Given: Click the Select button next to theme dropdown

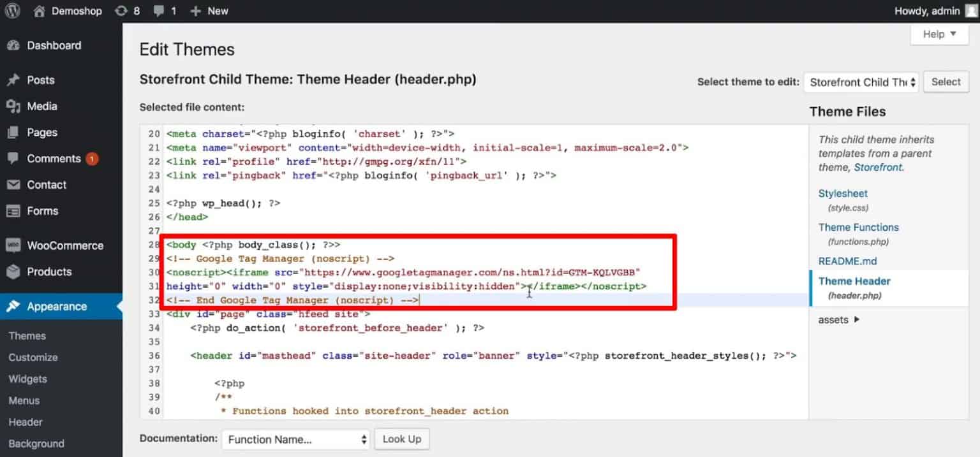Looking at the screenshot, I should coord(946,82).
